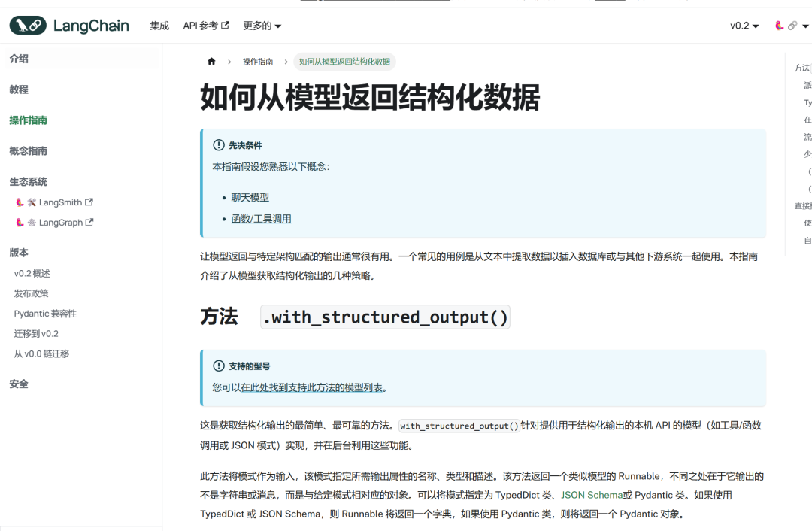Expand the dropdown arrow beside the chain icon
This screenshot has width=812, height=531.
coord(805,26)
